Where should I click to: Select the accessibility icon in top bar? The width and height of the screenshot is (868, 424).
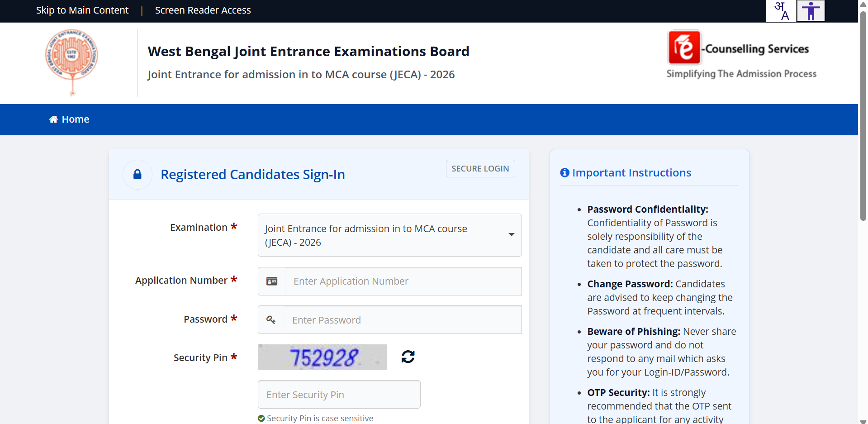tap(810, 11)
